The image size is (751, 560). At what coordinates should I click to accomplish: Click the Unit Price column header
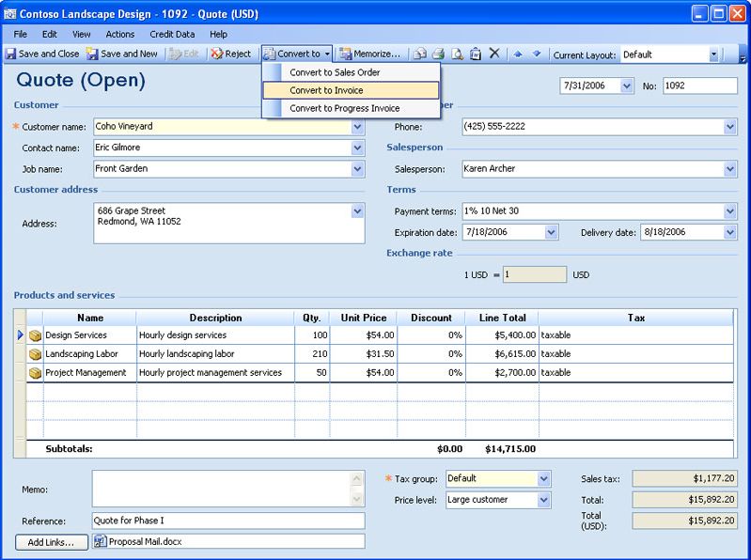tap(364, 318)
